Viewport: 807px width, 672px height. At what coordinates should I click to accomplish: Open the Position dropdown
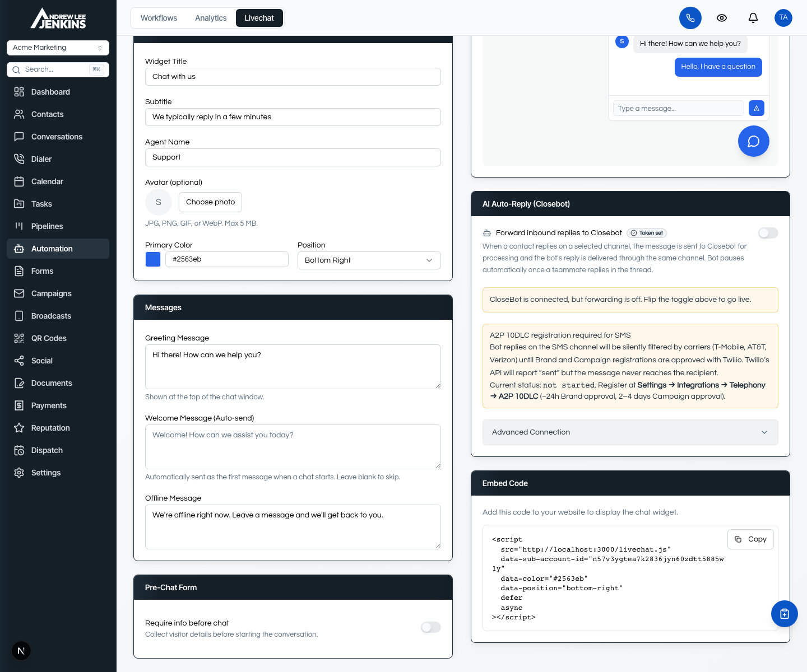point(369,260)
